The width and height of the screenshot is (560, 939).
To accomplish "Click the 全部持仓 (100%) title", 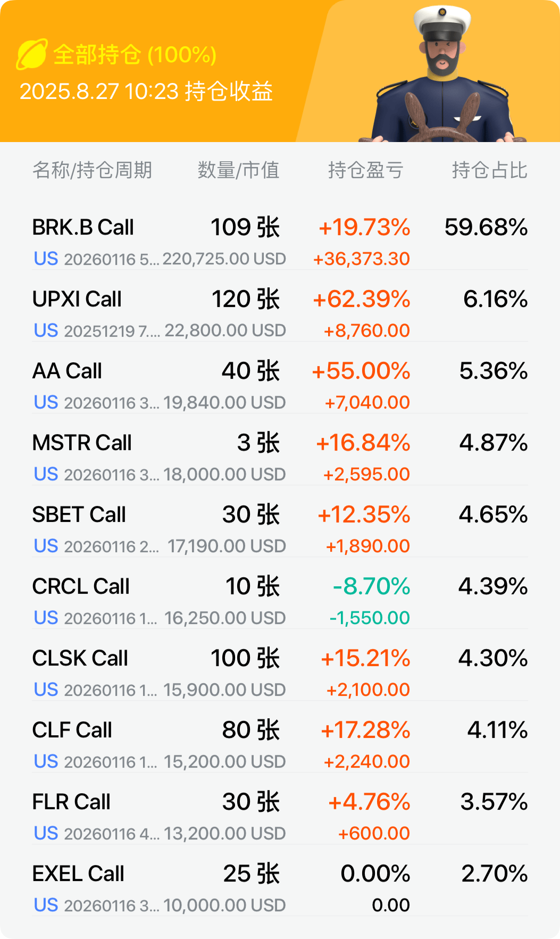I will (135, 54).
